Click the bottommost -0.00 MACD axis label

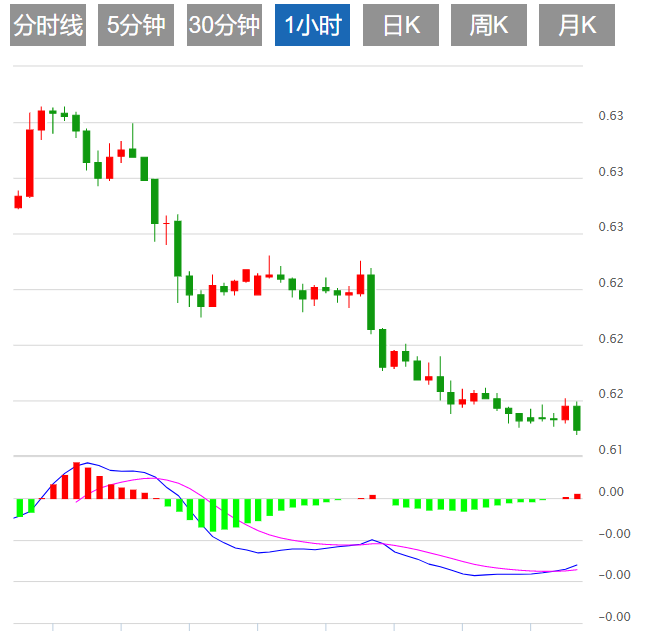click(615, 617)
